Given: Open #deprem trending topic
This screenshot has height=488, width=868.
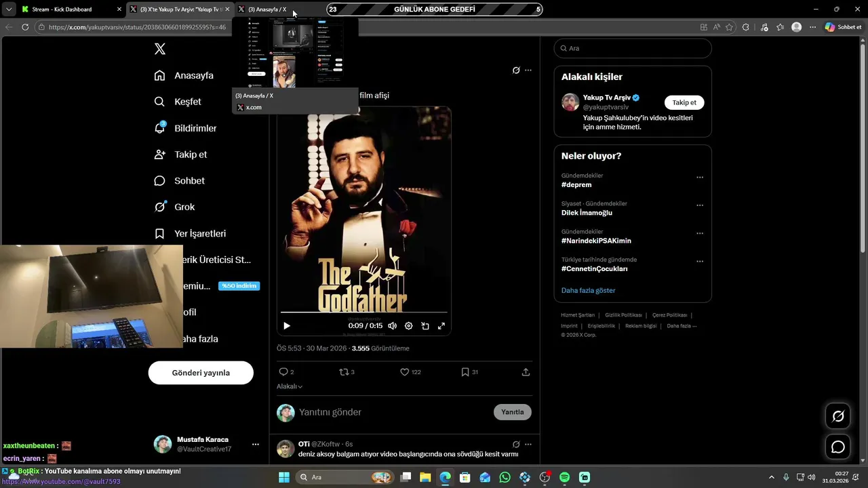Looking at the screenshot, I should (x=576, y=185).
